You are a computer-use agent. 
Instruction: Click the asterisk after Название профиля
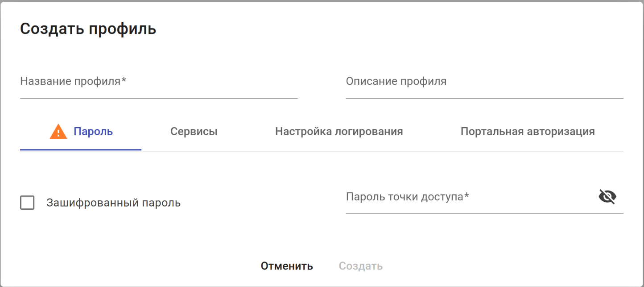point(124,81)
